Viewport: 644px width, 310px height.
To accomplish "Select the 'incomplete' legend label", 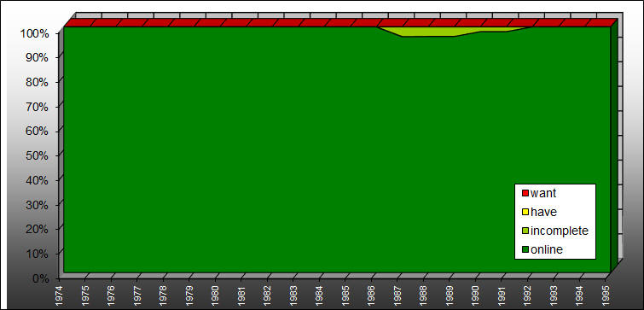I will click(x=560, y=231).
